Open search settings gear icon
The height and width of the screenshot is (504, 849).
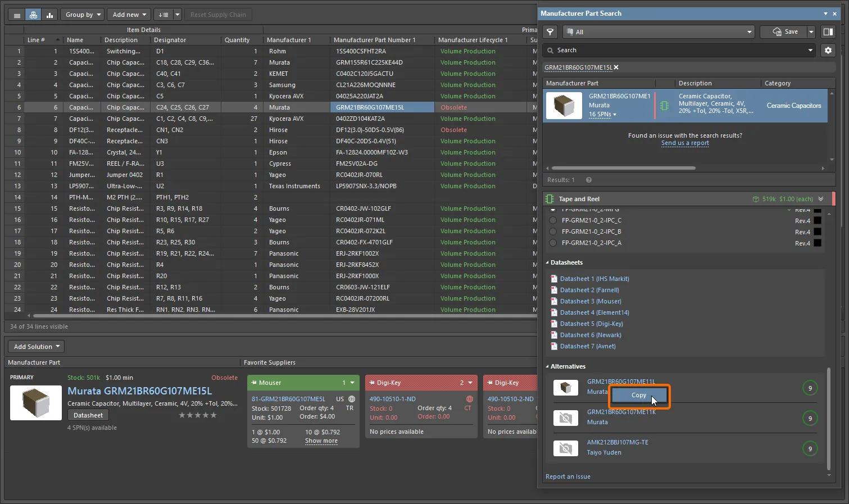828,51
